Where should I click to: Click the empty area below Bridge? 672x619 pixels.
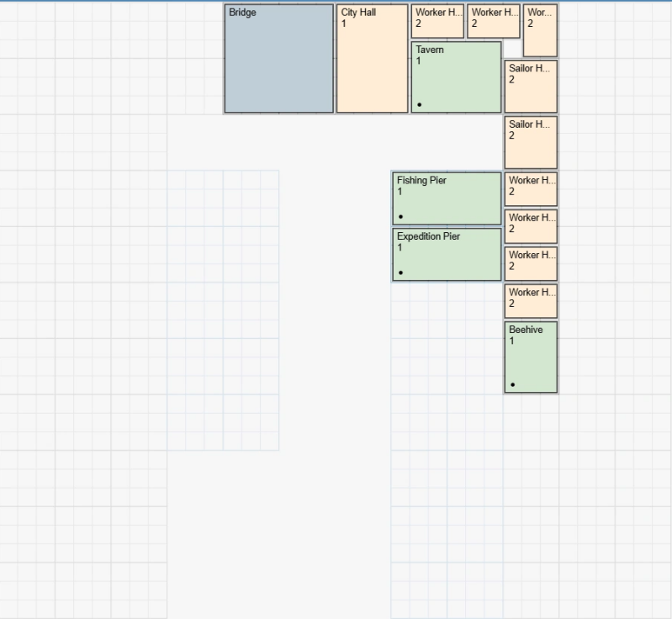click(279, 141)
